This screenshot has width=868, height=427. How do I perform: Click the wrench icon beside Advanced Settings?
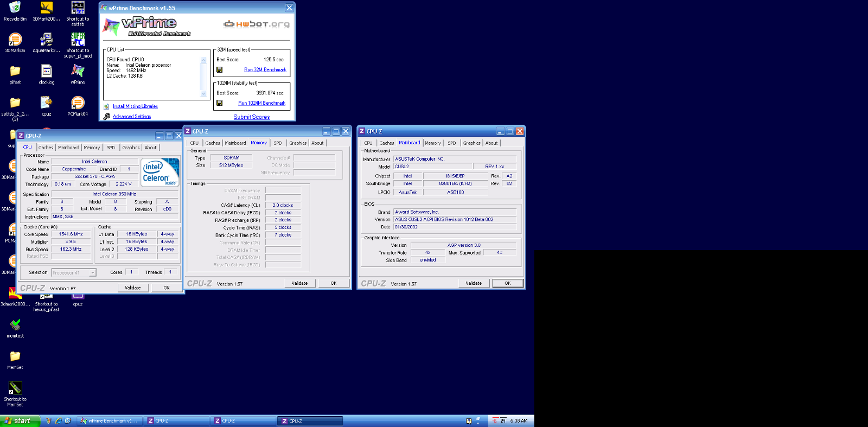tap(107, 116)
